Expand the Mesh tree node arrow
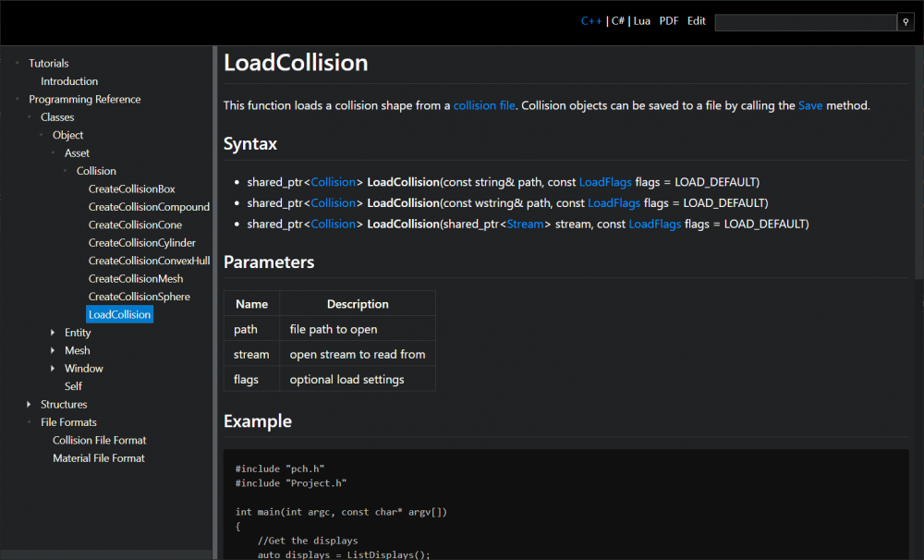The height and width of the screenshot is (560, 924). pyautogui.click(x=54, y=350)
